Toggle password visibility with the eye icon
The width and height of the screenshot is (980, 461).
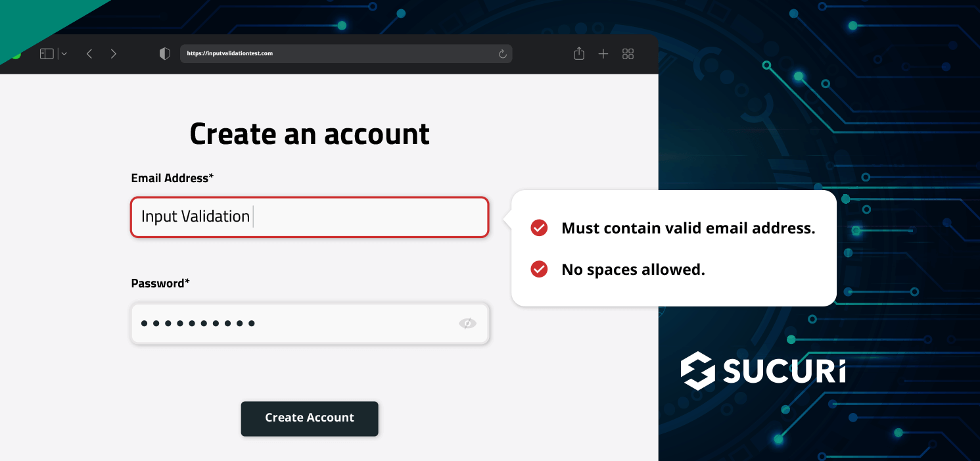coord(468,323)
